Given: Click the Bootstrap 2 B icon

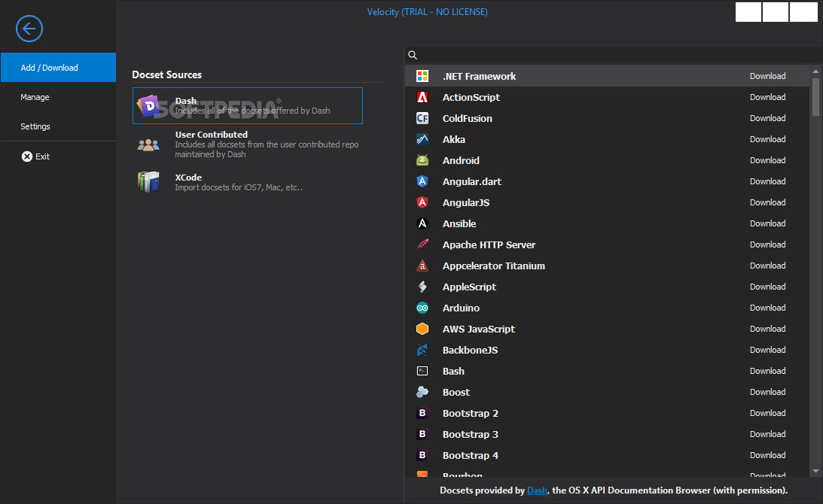Looking at the screenshot, I should point(422,413).
